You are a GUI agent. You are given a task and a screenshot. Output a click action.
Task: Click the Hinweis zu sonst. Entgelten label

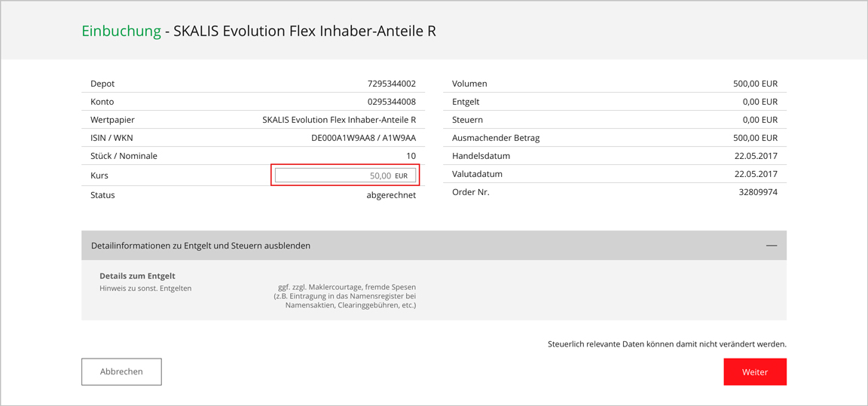coord(145,288)
